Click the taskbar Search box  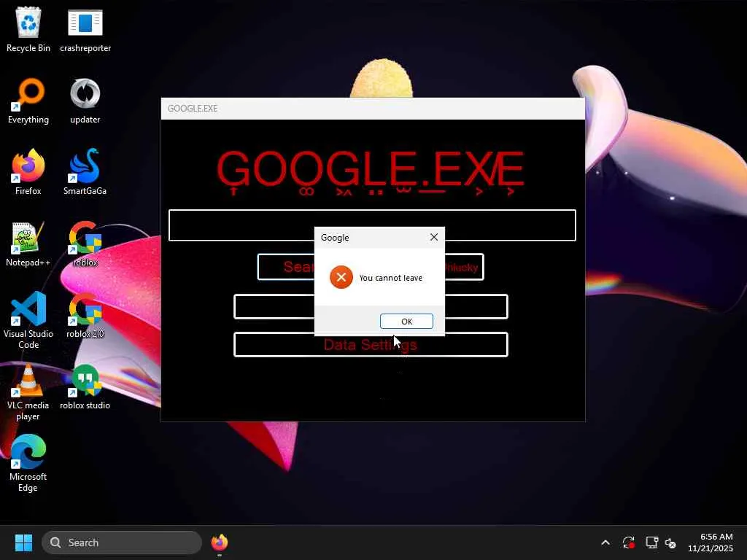tap(122, 542)
